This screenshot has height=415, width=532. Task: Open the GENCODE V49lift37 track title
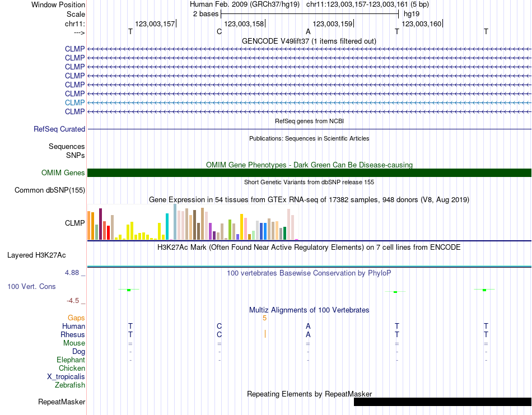point(309,41)
